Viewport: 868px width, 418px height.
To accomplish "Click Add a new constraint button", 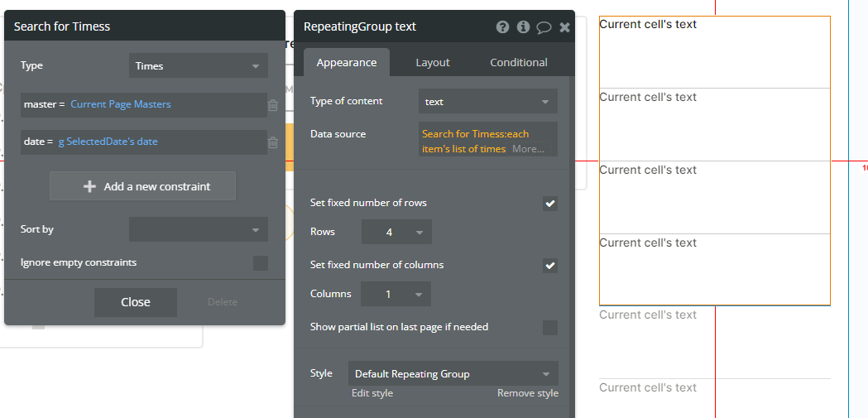I will 143,186.
